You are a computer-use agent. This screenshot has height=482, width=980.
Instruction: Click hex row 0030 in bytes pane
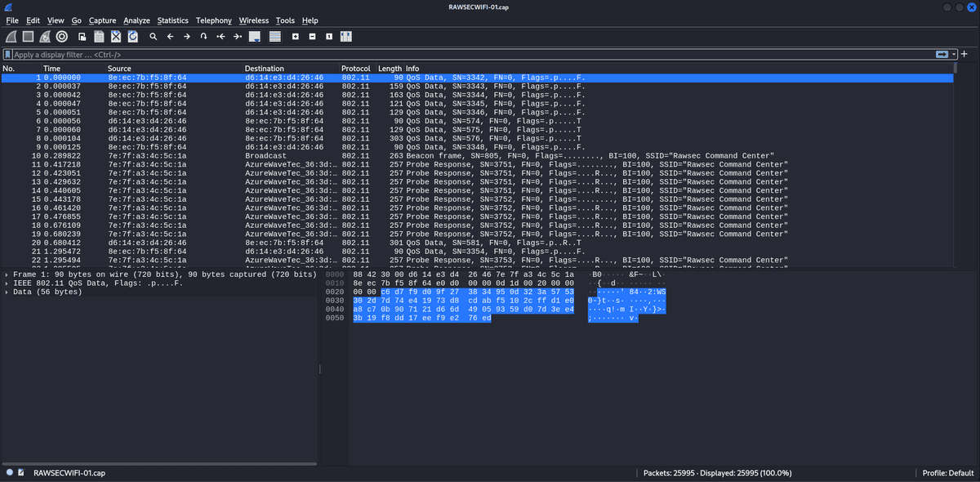pos(464,301)
